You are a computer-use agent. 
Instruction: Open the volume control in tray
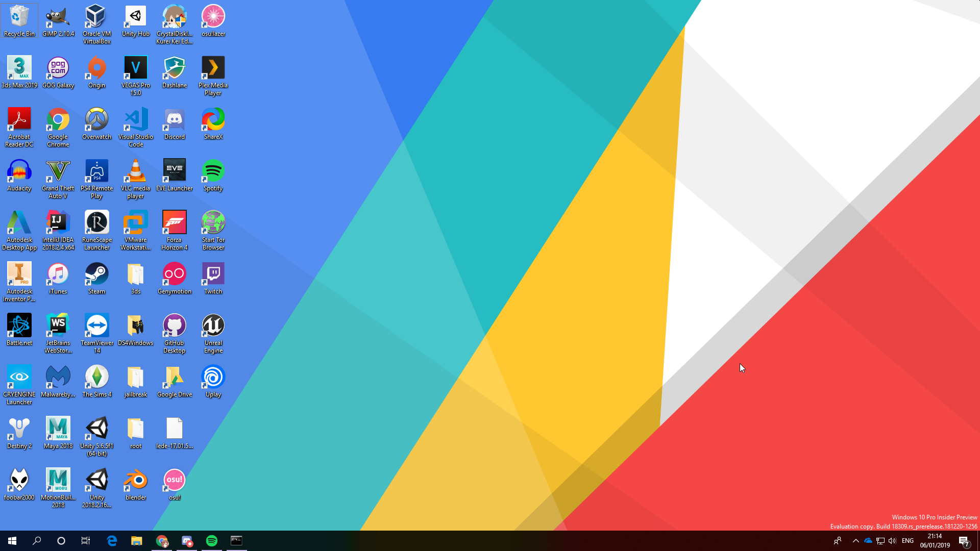(x=892, y=541)
